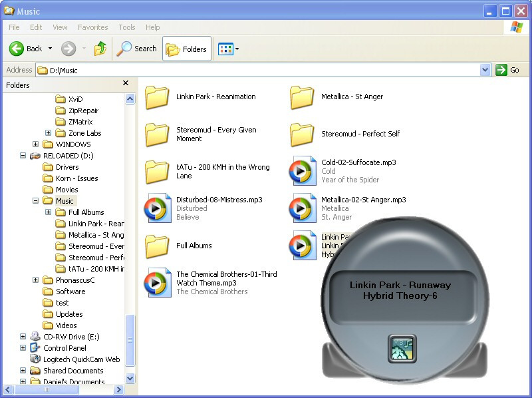Select Korn - Issues in the tree
The width and height of the screenshot is (532, 398).
(76, 178)
